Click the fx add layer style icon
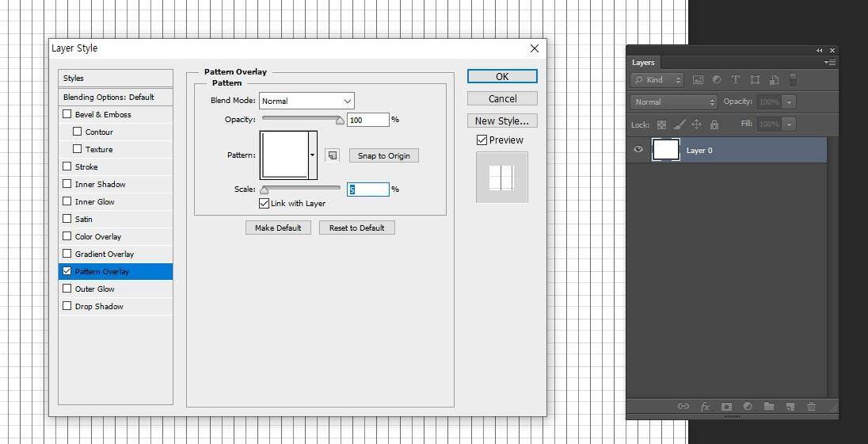 [705, 406]
